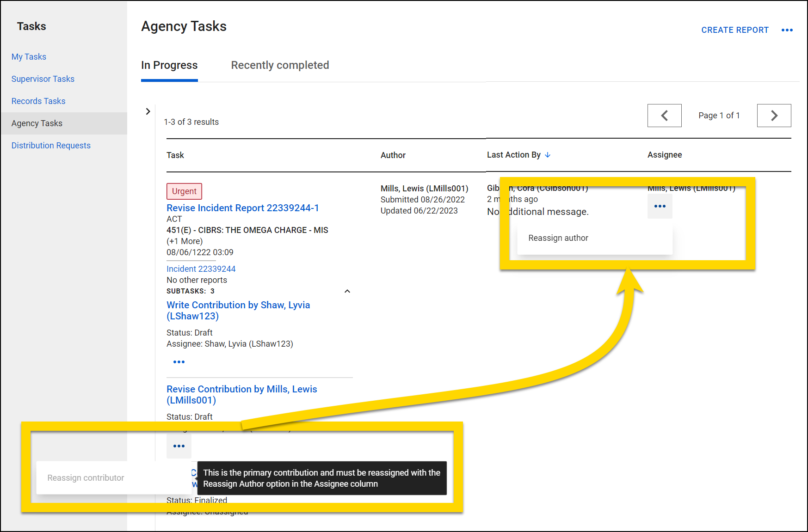Switch to the Recently completed tab
Viewport: 808px width, 532px height.
[x=279, y=65]
